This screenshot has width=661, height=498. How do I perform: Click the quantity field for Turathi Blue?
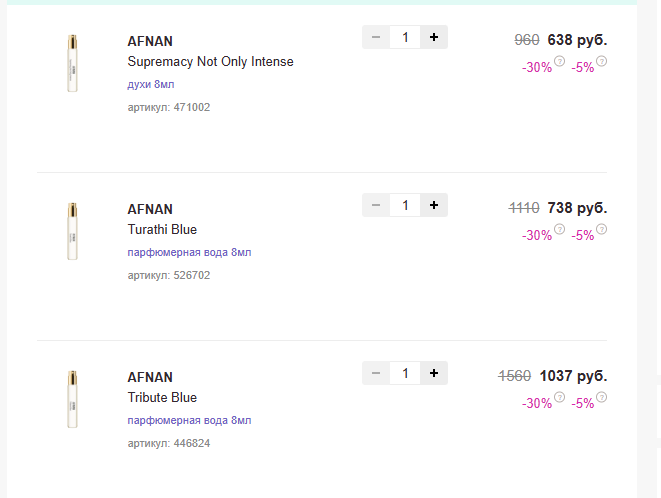(405, 205)
